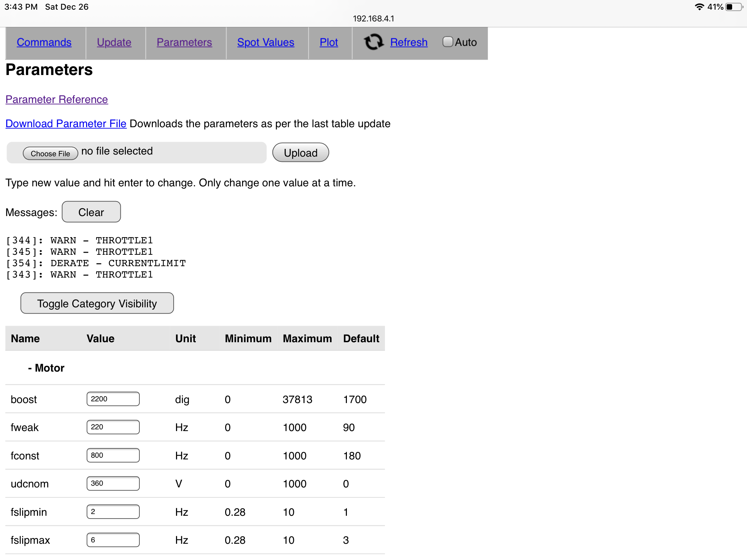Viewport: 747px width, 560px height.
Task: Switch to the Spot Values tab
Action: (266, 42)
